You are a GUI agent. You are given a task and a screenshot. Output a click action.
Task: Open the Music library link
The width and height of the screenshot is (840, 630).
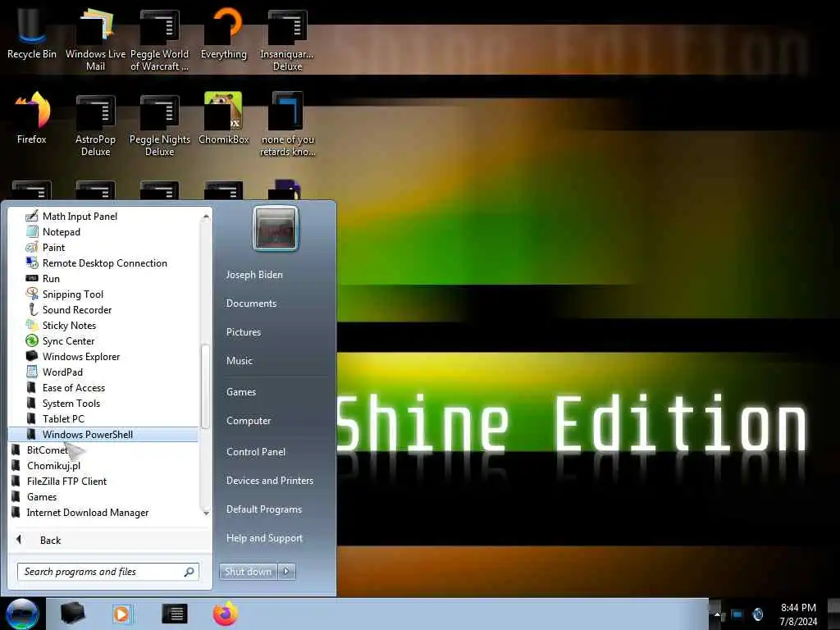(x=239, y=361)
